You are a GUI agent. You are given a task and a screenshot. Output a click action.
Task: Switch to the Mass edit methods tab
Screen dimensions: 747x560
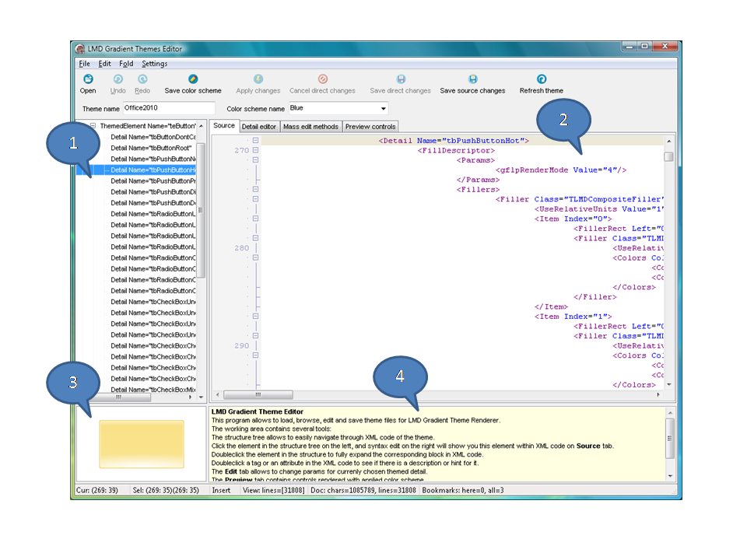point(310,127)
